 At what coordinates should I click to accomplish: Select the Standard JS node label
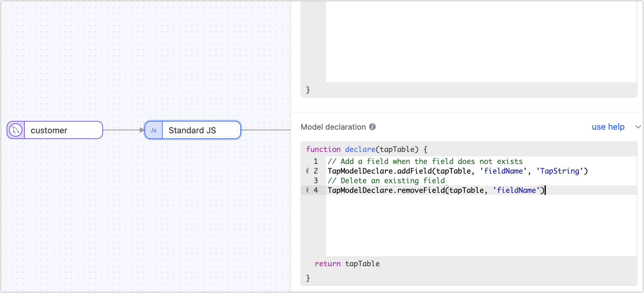click(x=192, y=130)
